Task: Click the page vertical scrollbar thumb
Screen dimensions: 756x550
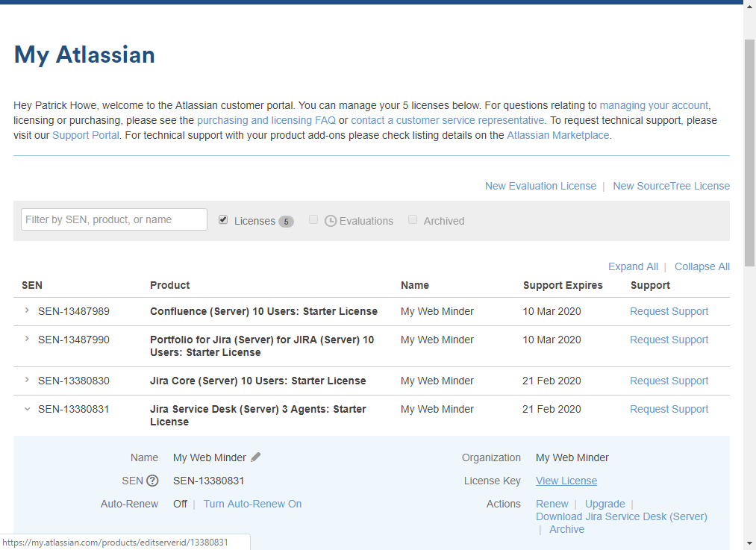Action: (x=749, y=152)
